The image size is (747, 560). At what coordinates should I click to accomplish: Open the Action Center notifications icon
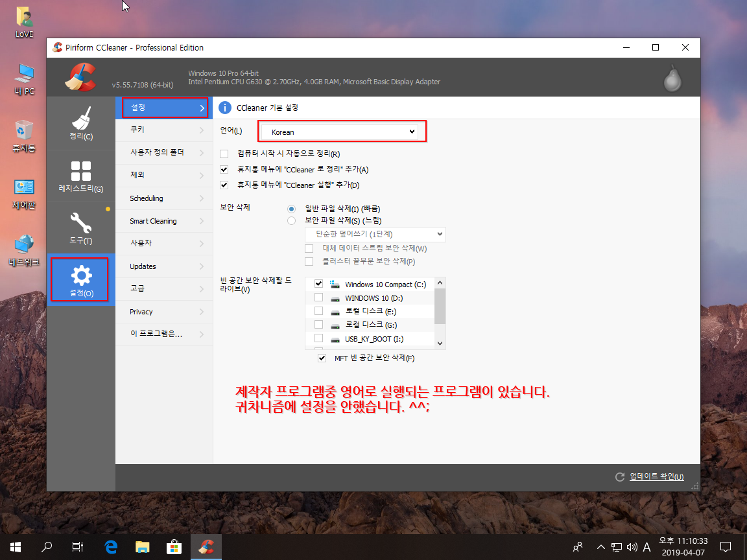point(726,547)
